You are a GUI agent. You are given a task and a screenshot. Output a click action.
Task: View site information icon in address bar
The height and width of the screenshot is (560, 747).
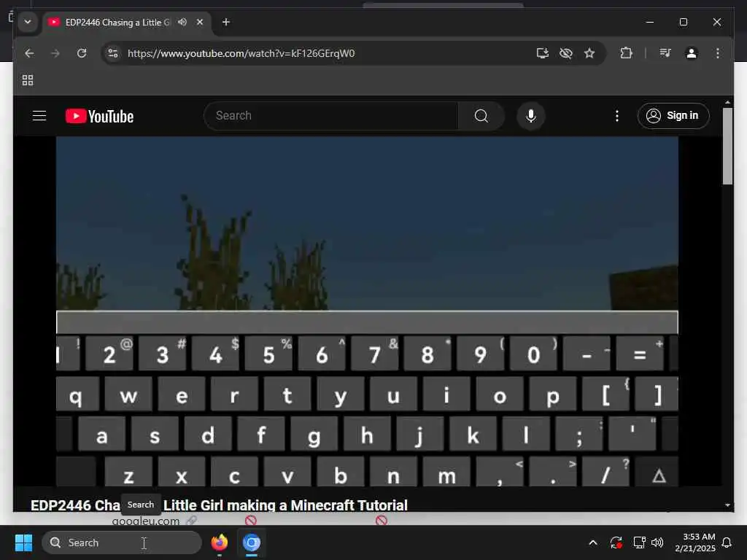[x=113, y=53]
